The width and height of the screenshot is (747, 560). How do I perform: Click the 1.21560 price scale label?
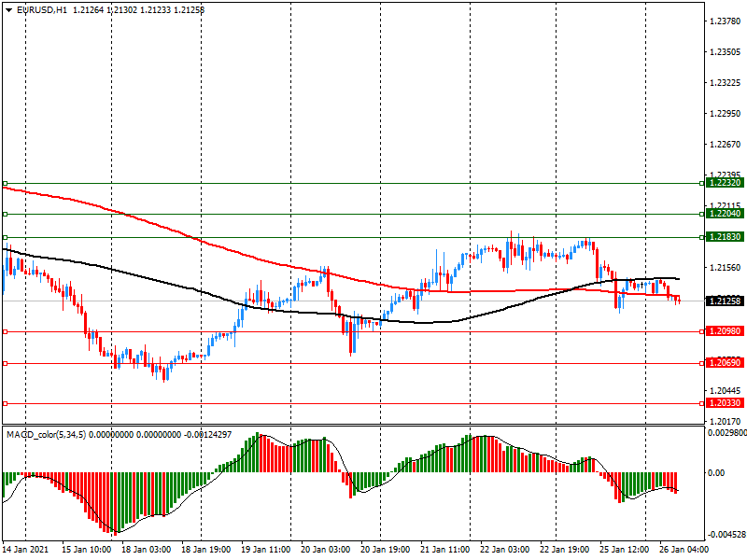pos(726,268)
